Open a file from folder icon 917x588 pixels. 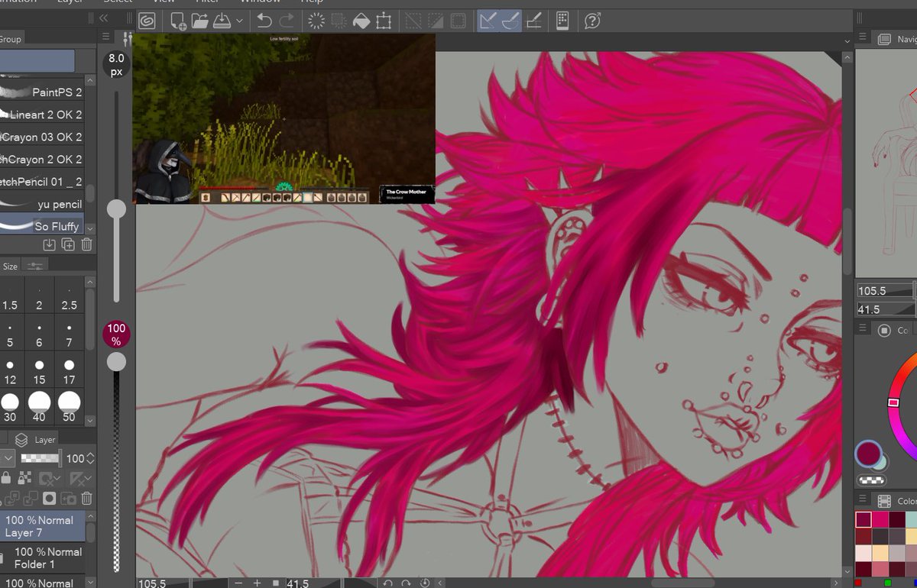(200, 21)
